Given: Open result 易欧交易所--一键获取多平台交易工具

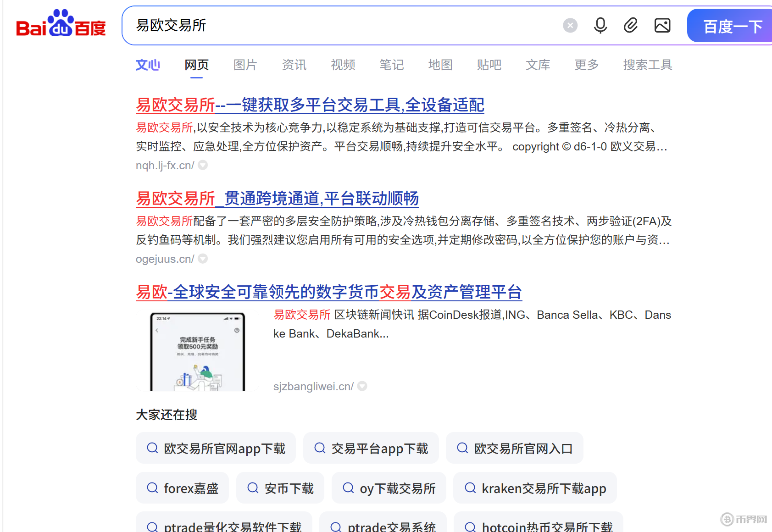Looking at the screenshot, I should 310,105.
